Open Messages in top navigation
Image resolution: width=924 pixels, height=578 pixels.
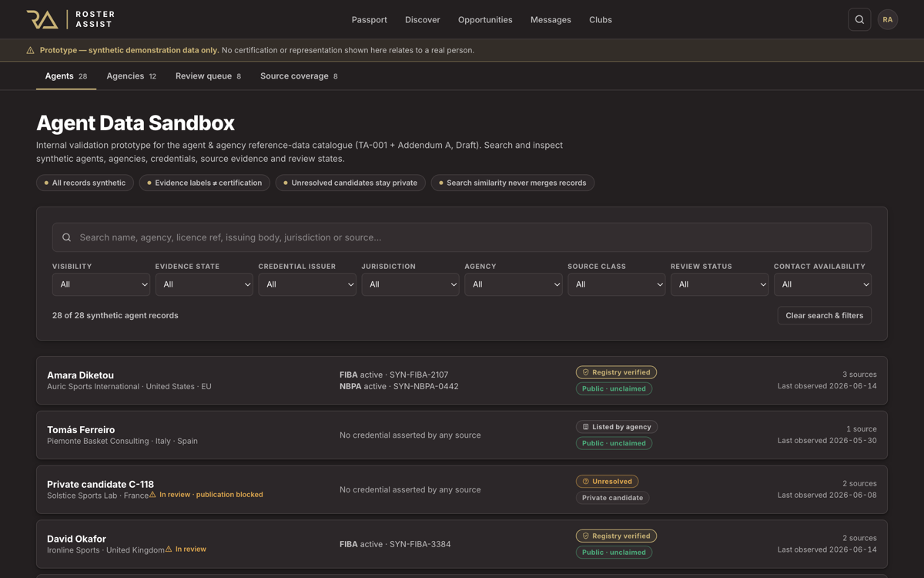(551, 20)
